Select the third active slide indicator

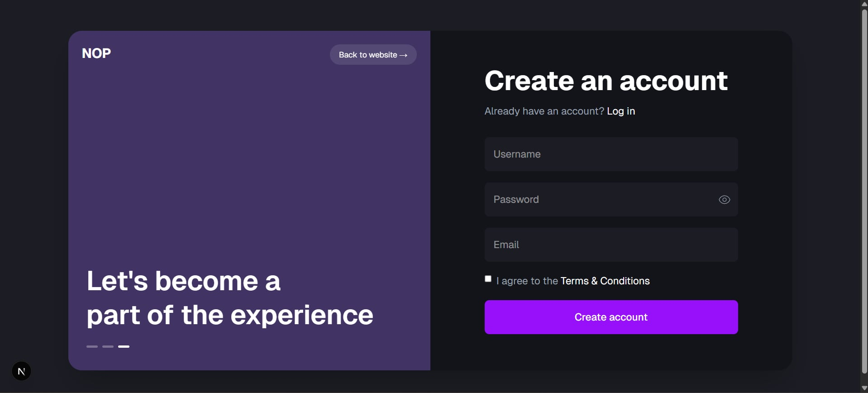[124, 346]
